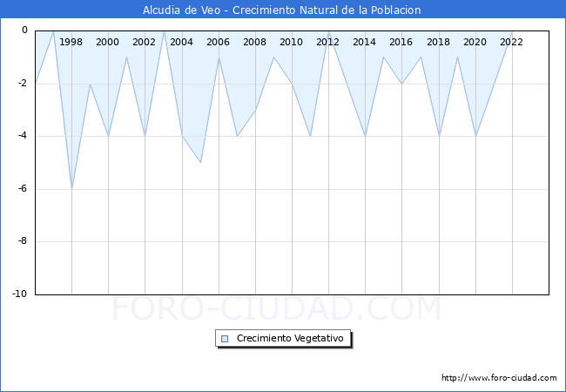Click the -2 y-axis label
Image resolution: width=566 pixels, height=392 pixels.
(23, 84)
